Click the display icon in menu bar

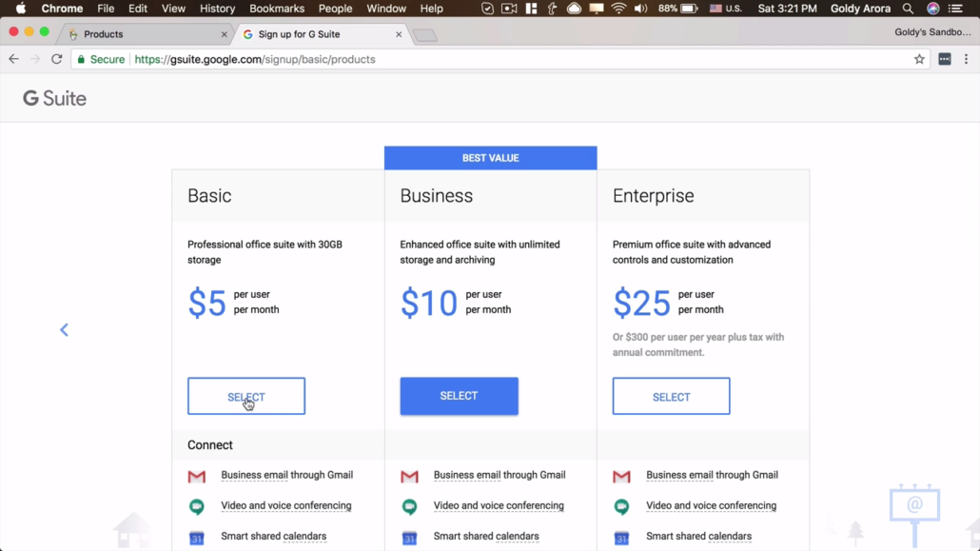(x=597, y=9)
